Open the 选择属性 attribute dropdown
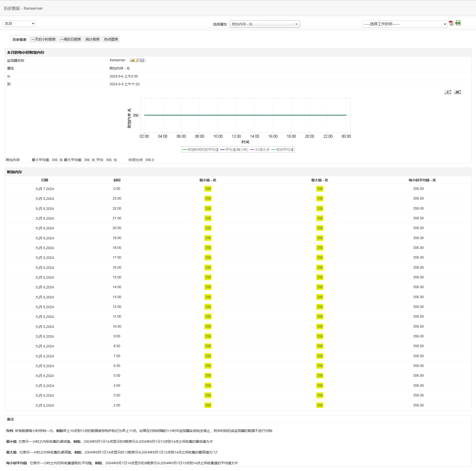This screenshot has height=471, width=476. 265,24
